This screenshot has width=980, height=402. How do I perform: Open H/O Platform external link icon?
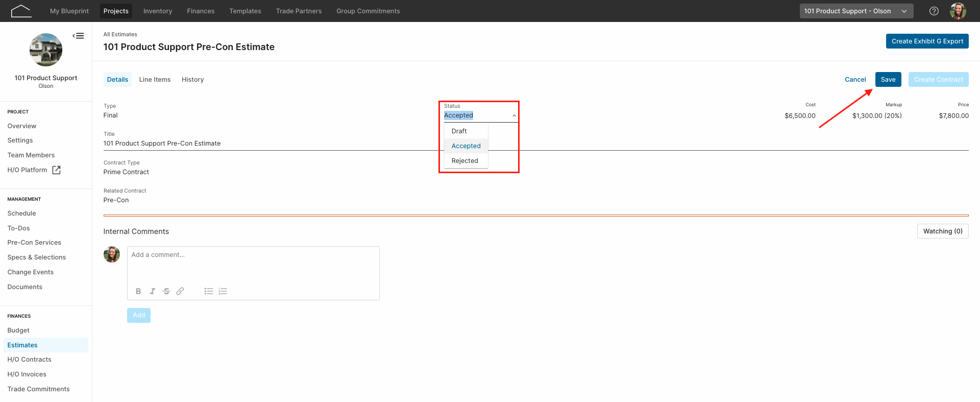[x=57, y=170]
